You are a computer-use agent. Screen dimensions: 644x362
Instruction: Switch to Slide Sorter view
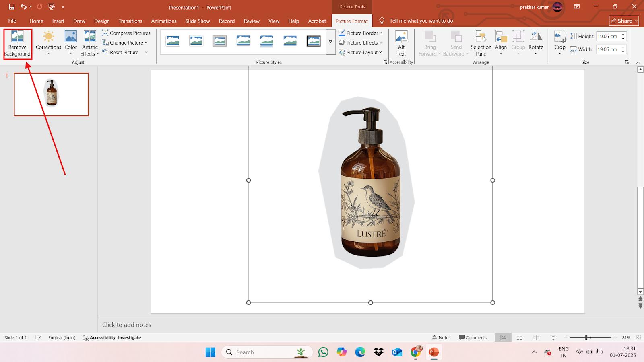coord(520,337)
